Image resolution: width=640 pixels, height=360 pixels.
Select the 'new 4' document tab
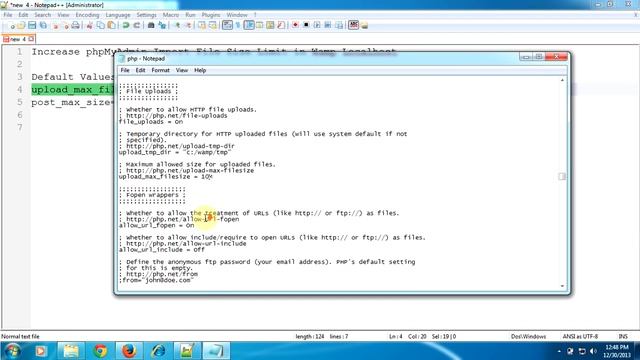[x=18, y=39]
